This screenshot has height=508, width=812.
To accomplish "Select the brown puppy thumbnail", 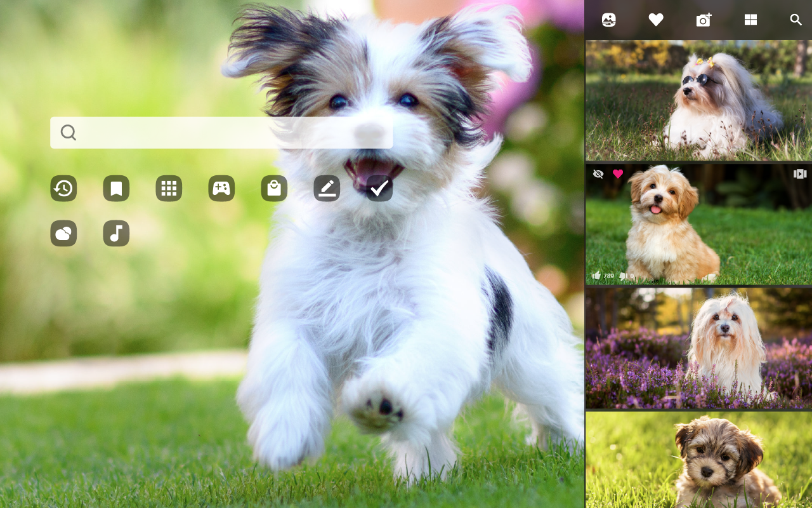I will [x=698, y=460].
